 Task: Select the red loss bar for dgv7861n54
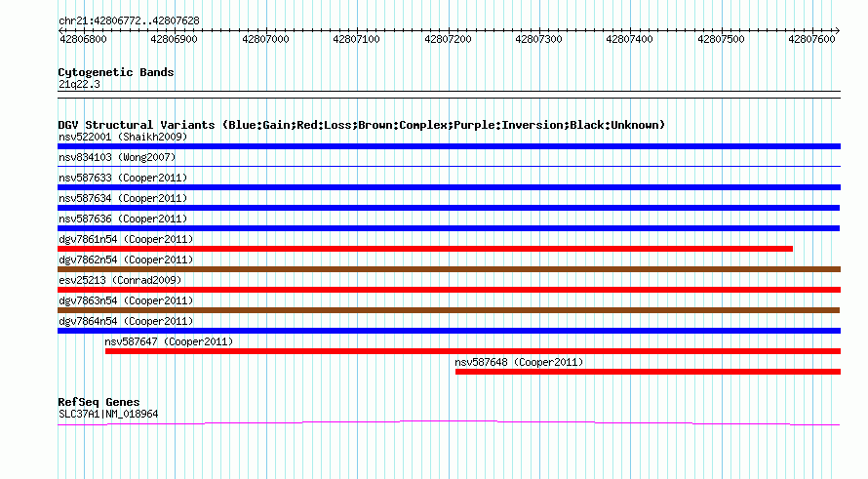pyautogui.click(x=425, y=249)
